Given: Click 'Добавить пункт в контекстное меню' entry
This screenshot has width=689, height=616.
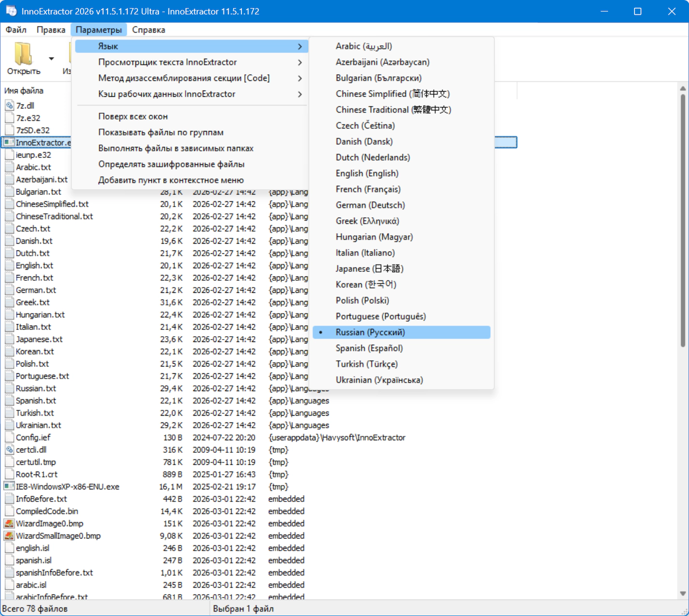Looking at the screenshot, I should [171, 180].
